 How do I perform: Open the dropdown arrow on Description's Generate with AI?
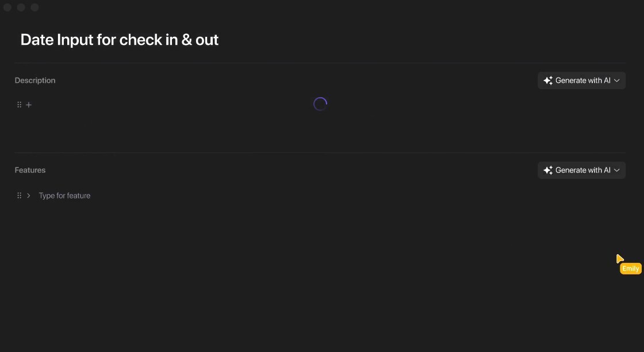pos(617,81)
